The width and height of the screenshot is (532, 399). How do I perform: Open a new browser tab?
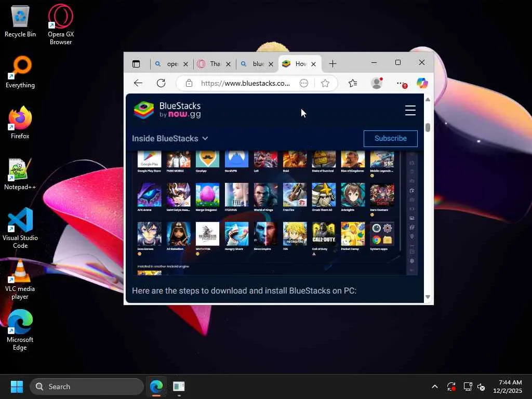[x=333, y=64]
